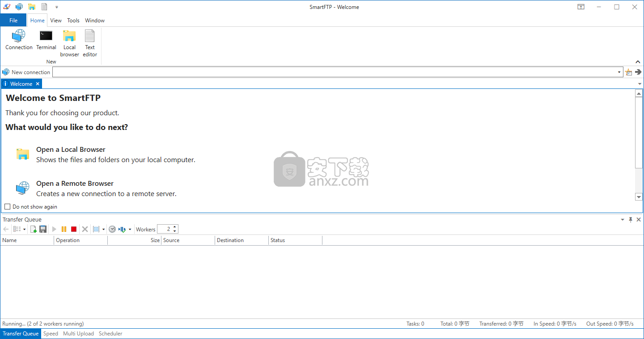Open the Text editor from the ribbon
Image resolution: width=644 pixels, height=339 pixels.
tap(90, 43)
